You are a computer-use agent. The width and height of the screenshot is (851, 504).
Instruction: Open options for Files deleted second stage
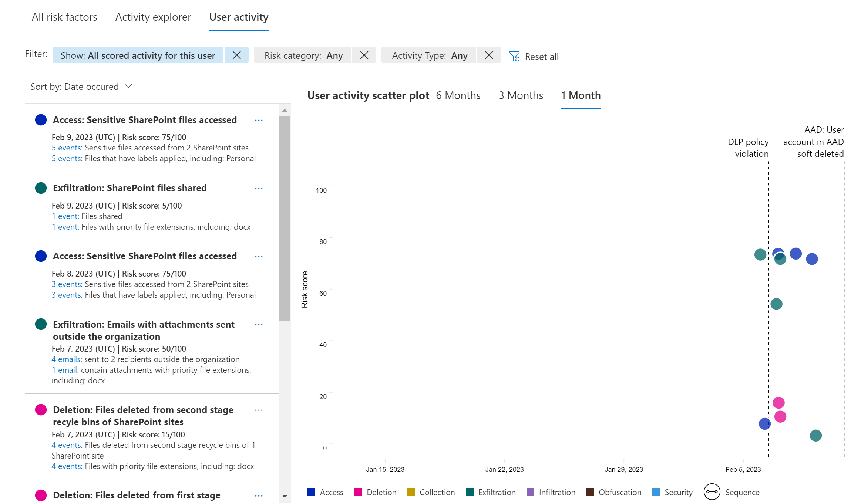(259, 410)
